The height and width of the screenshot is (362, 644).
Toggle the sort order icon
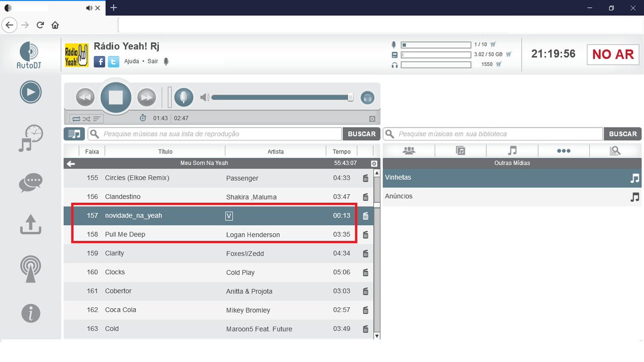point(97,119)
